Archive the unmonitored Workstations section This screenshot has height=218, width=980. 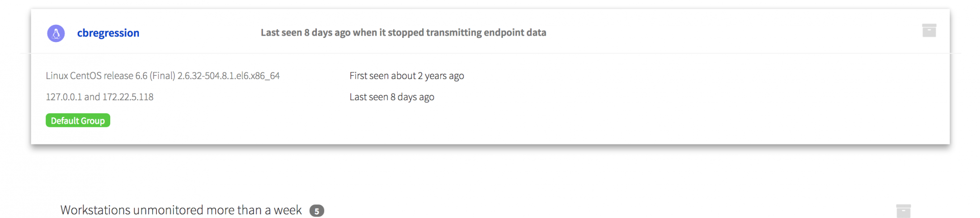[903, 211]
